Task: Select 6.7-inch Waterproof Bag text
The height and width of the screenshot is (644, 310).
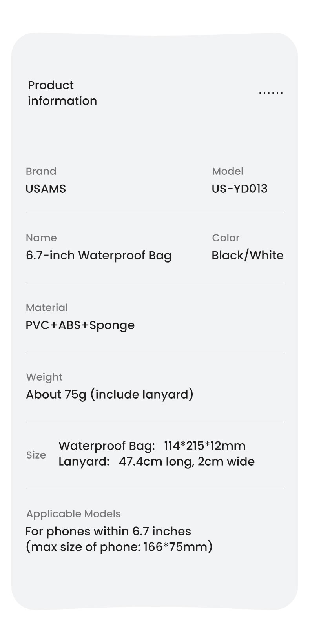Action: [x=98, y=256]
